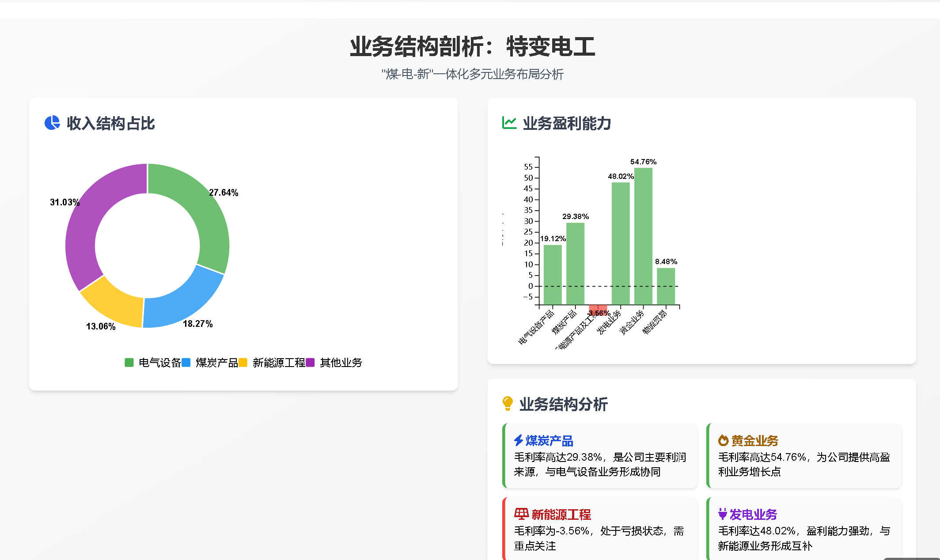
Task: Open the 黄金业务 analysis card
Action: 804,456
